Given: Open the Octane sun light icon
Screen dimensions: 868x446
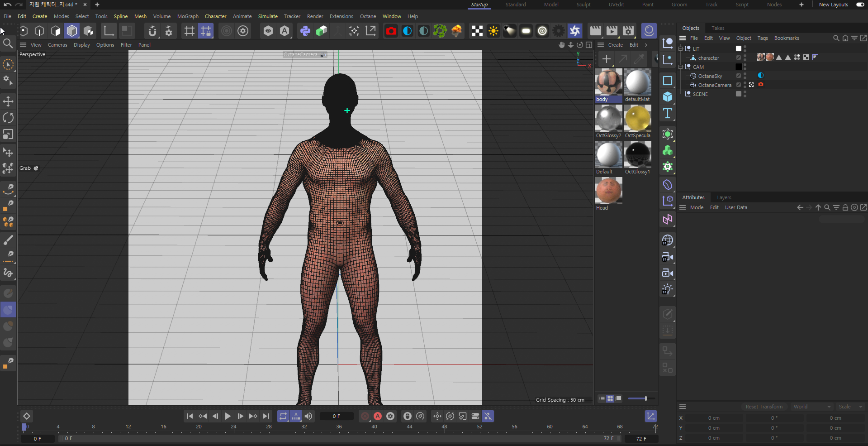Looking at the screenshot, I should 493,31.
